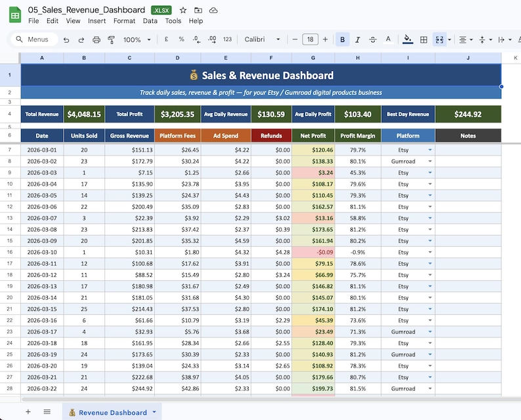Select column G header
The width and height of the screenshot is (521, 420).
(x=313, y=58)
